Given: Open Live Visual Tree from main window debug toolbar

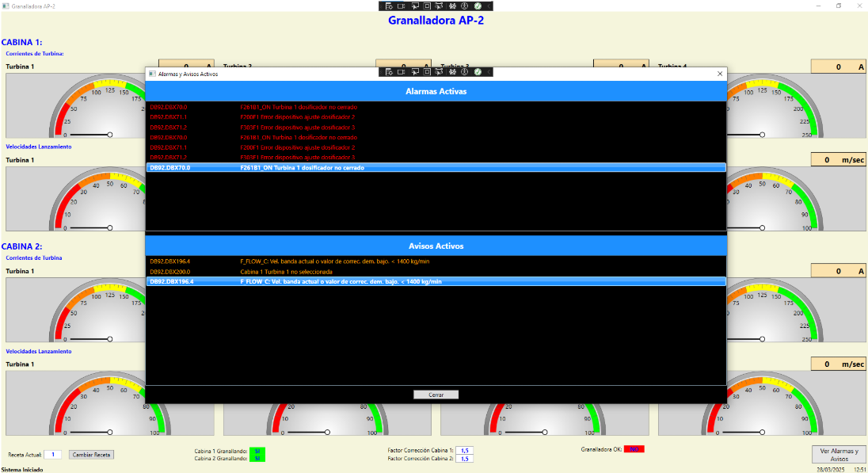Looking at the screenshot, I should [x=389, y=6].
